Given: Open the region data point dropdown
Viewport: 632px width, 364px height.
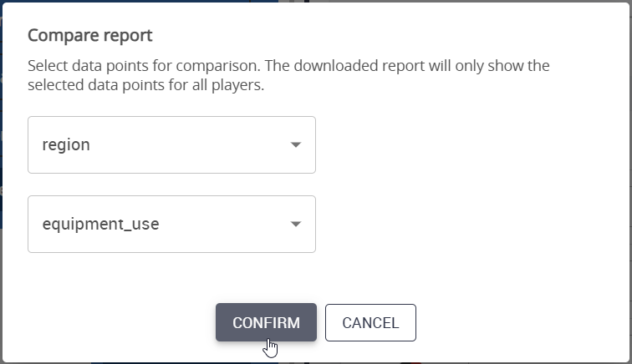Looking at the screenshot, I should point(171,145).
